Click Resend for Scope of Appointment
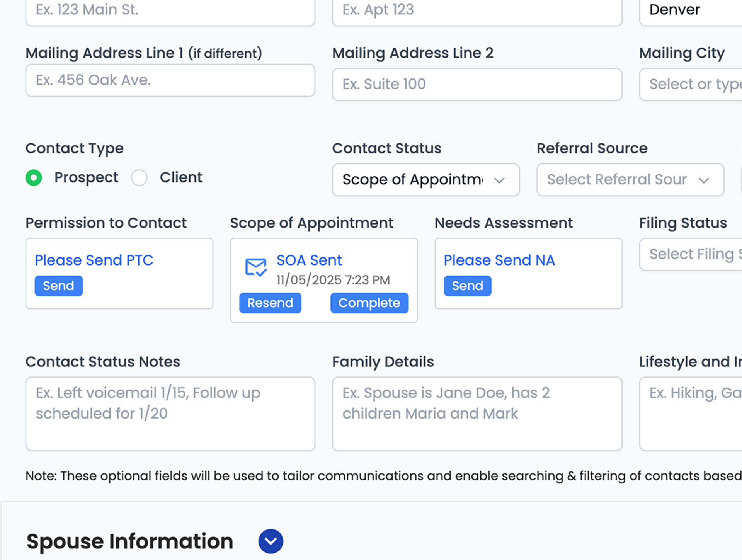The width and height of the screenshot is (742, 560). tap(270, 303)
